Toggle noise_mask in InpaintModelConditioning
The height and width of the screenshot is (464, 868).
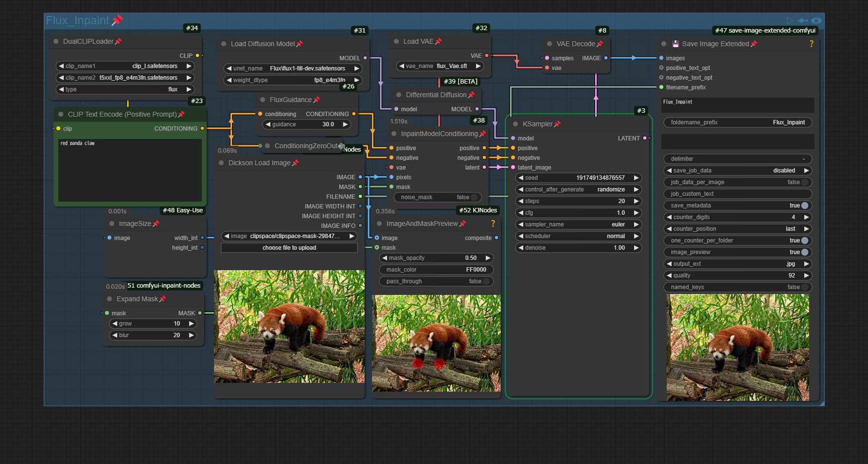coord(474,197)
